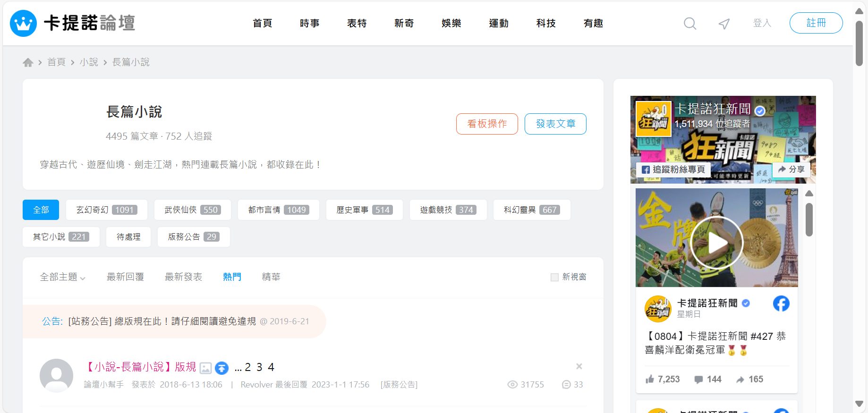868x413 pixels.
Task: Click the Facebook widget scrollbar thumb
Action: tap(809, 219)
